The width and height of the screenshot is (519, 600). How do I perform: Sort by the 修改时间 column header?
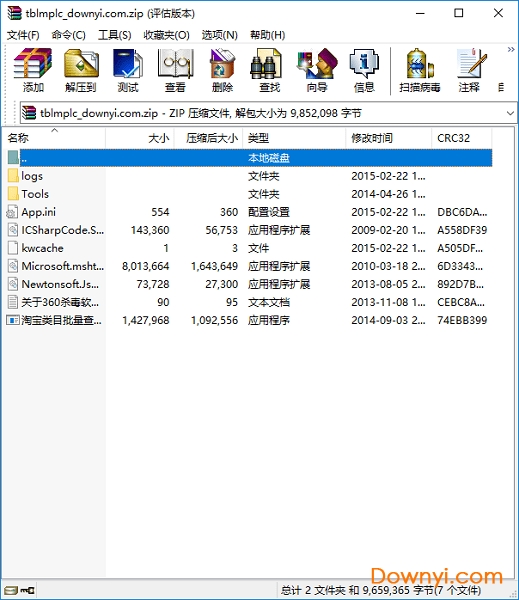coord(389,138)
